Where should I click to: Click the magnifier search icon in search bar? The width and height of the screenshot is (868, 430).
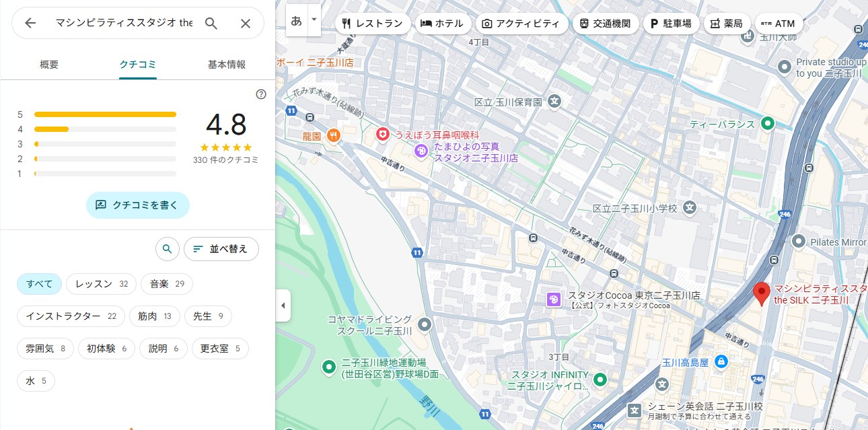point(211,24)
